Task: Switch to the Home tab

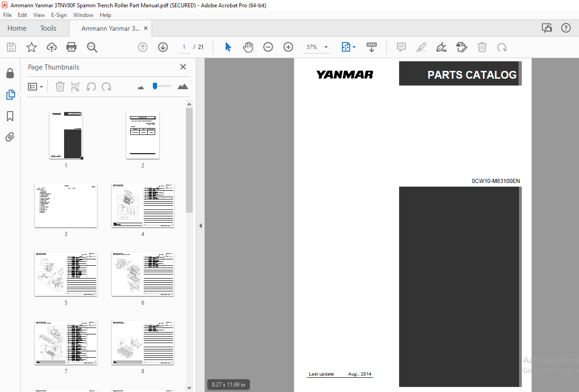Action: point(17,28)
